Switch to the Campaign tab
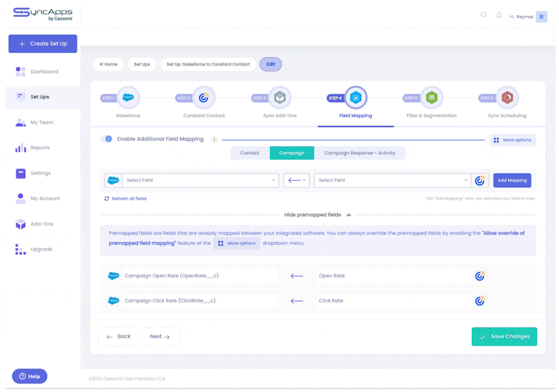Viewport: 559px width, 392px height. tap(292, 153)
